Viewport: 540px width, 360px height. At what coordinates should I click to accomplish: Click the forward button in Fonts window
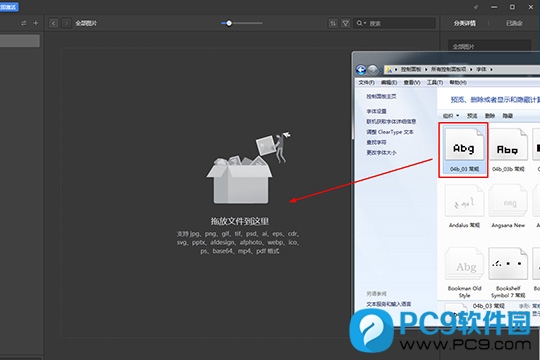[372, 70]
